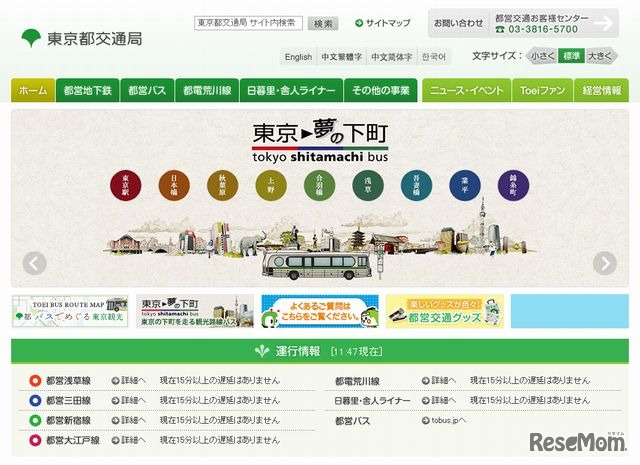Set text size to 小さく
The height and width of the screenshot is (465, 640).
[542, 56]
